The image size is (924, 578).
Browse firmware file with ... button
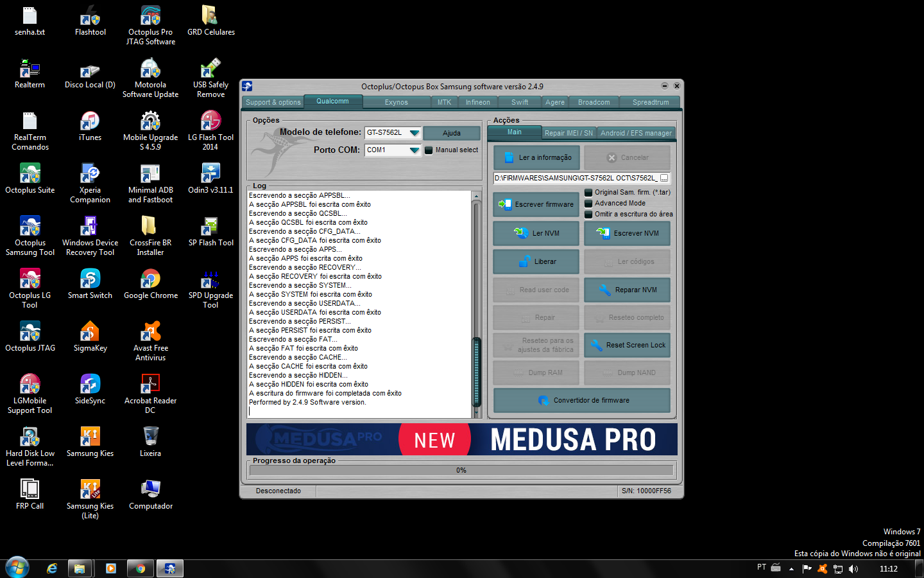(x=665, y=178)
